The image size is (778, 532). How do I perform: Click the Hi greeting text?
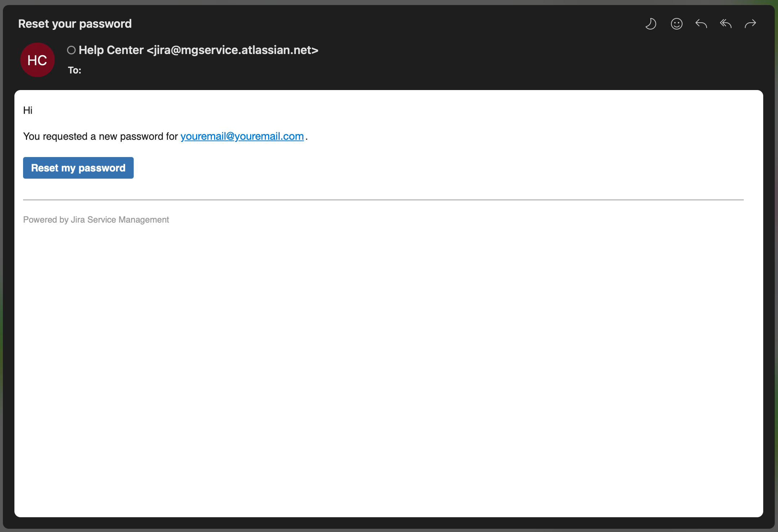28,110
